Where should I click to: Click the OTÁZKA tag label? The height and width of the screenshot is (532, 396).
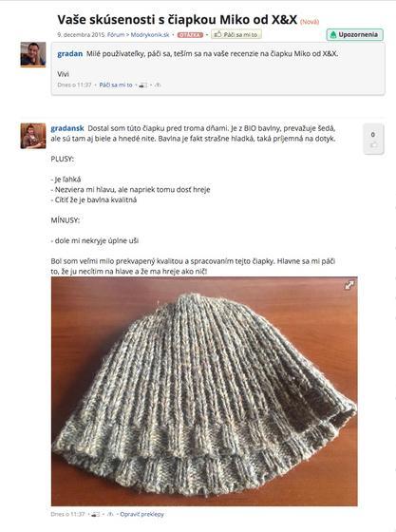pyautogui.click(x=190, y=35)
